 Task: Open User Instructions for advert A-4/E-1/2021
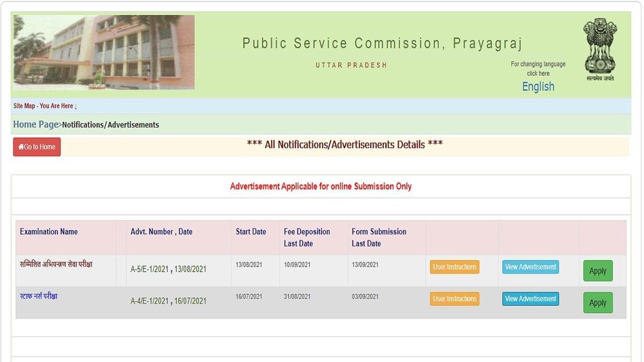454,299
